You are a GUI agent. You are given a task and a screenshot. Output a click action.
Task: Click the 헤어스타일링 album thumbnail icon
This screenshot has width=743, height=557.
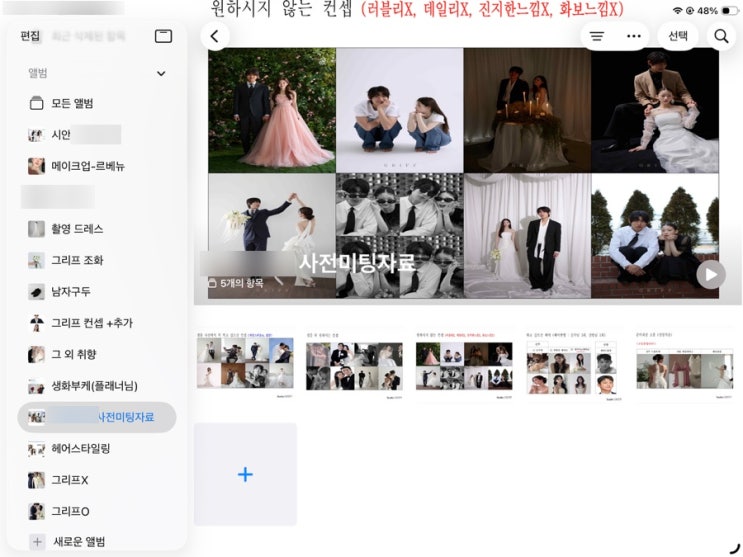coord(36,448)
